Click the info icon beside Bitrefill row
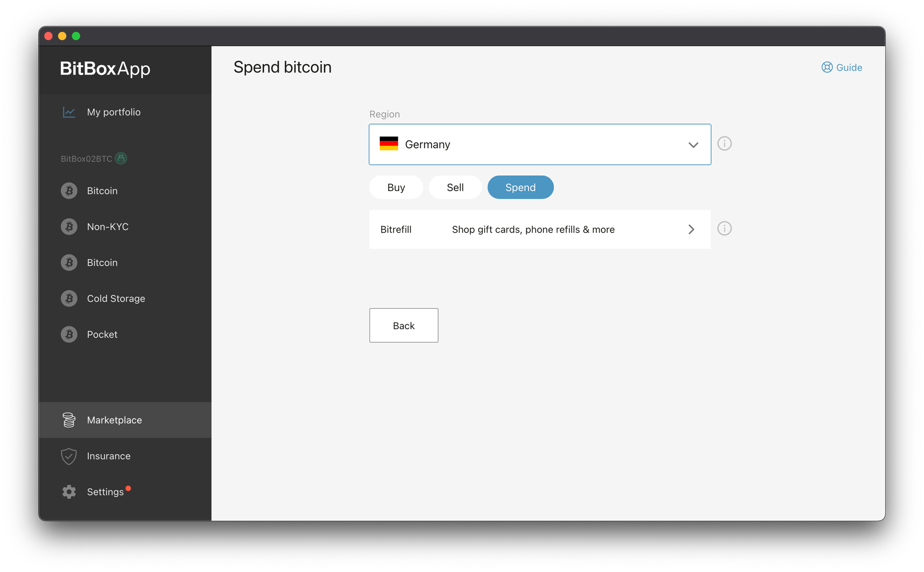Viewport: 924px width, 572px height. [x=724, y=229]
